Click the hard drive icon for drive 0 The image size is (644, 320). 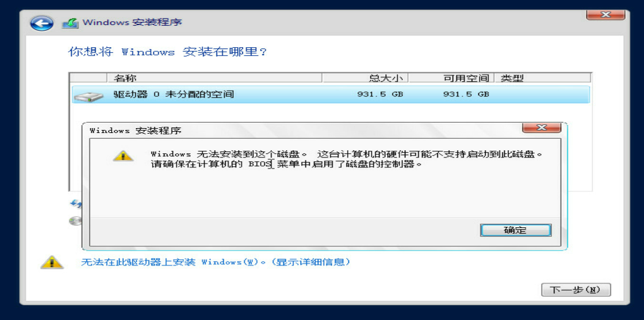88,96
